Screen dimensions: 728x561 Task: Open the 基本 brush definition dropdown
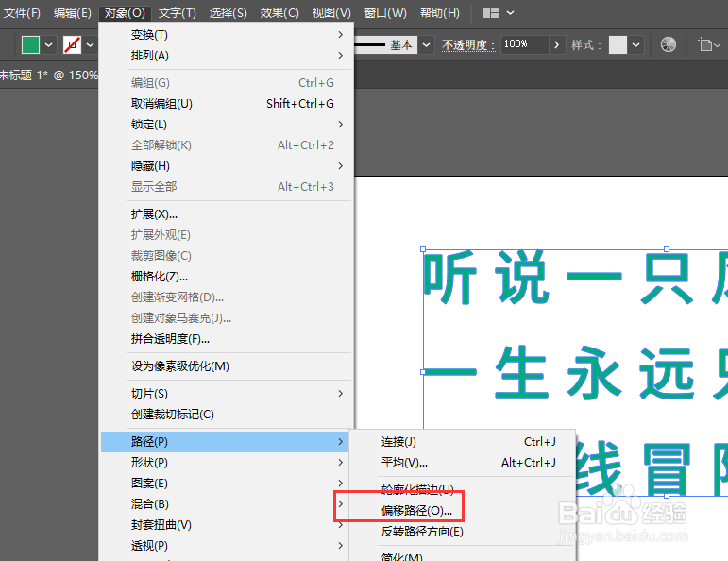(426, 45)
